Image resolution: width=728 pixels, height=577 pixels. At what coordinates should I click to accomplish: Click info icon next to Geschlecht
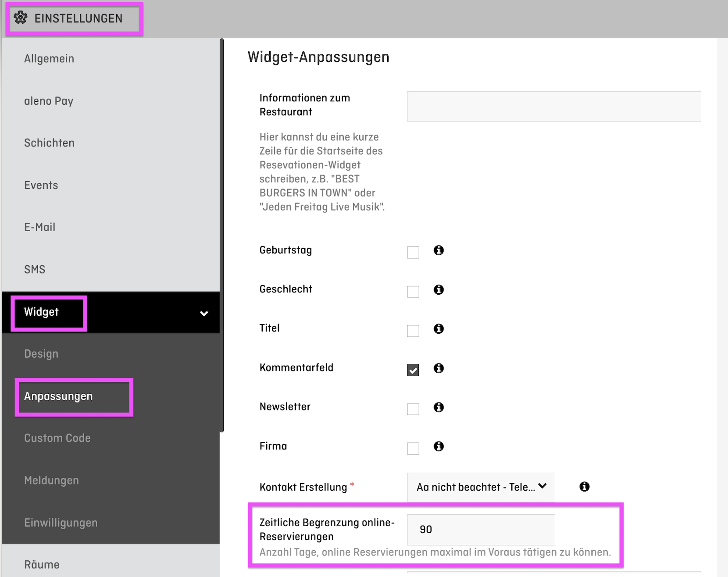[x=439, y=289]
